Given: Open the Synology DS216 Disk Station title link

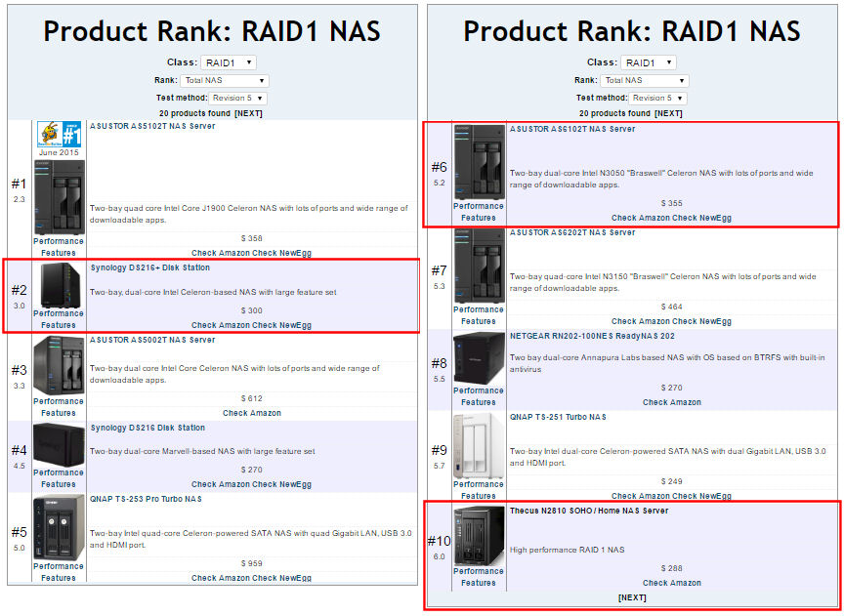Looking at the screenshot, I should tap(148, 428).
